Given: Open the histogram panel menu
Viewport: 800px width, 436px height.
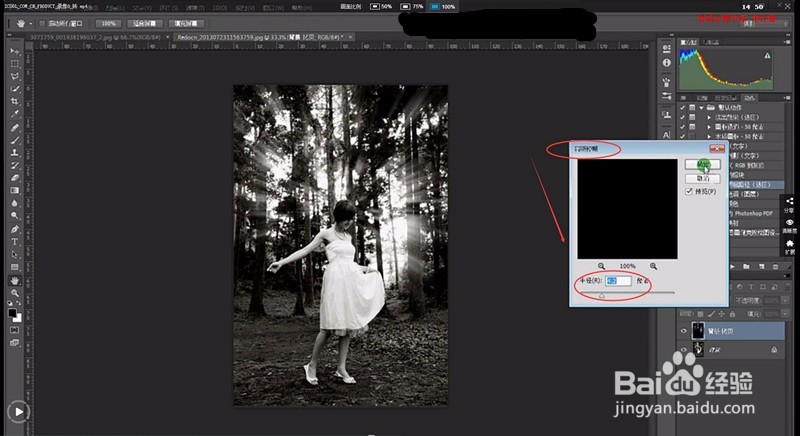Looking at the screenshot, I should coord(788,42).
